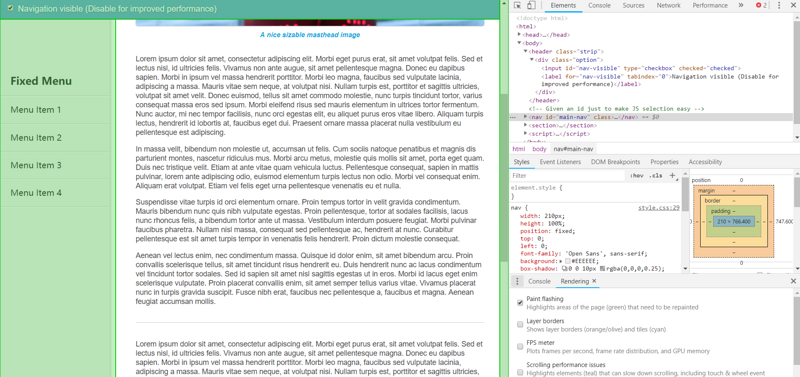Uncheck the Navigation visible checkbox
The width and height of the screenshot is (800, 377).
tap(10, 9)
